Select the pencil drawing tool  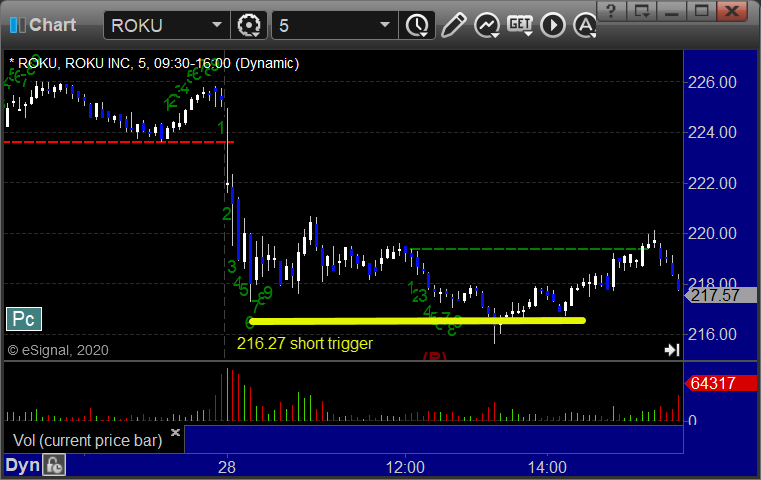tap(453, 25)
